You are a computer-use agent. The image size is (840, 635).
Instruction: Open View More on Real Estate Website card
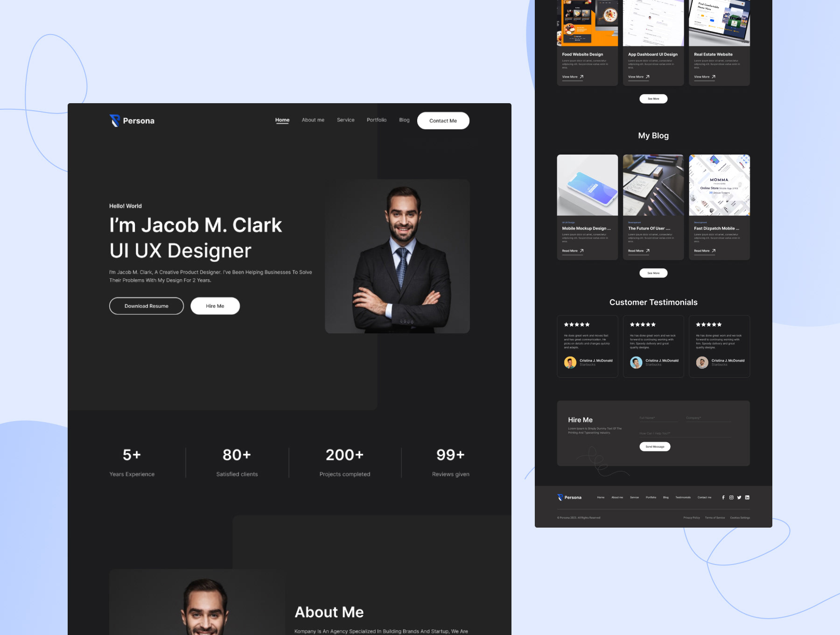(702, 77)
